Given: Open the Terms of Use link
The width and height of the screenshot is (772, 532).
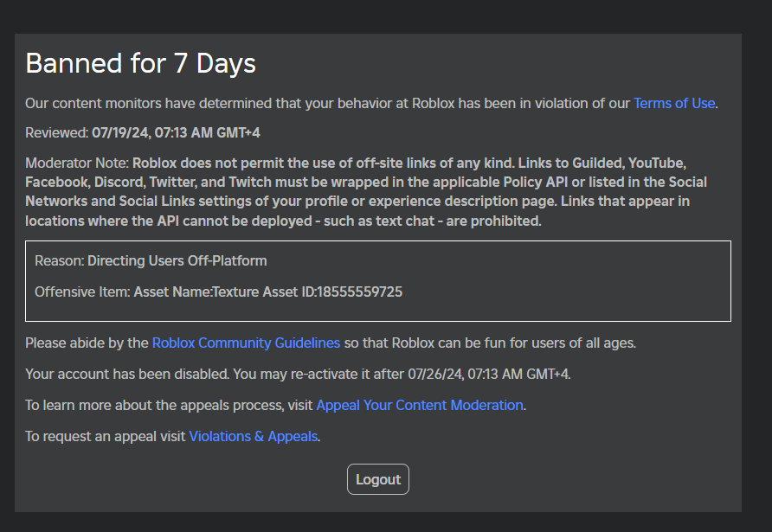Looking at the screenshot, I should tap(674, 103).
